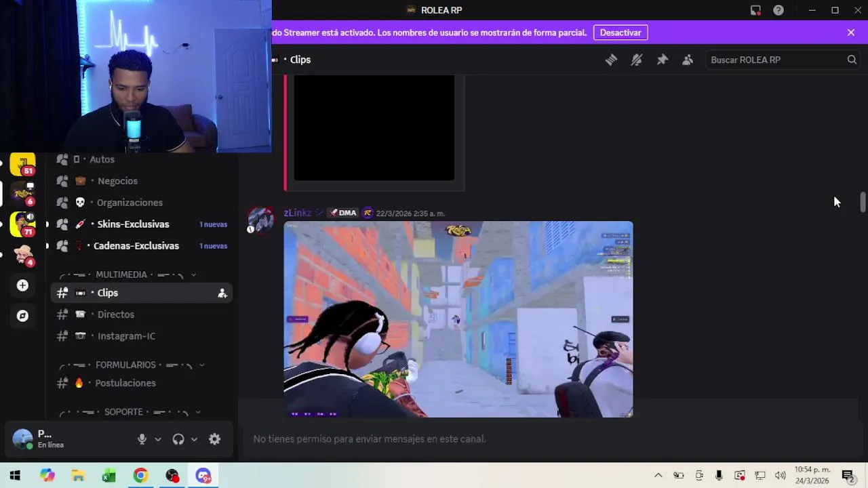
Task: Dismiss the purple streamer mode banner
Action: [x=851, y=33]
